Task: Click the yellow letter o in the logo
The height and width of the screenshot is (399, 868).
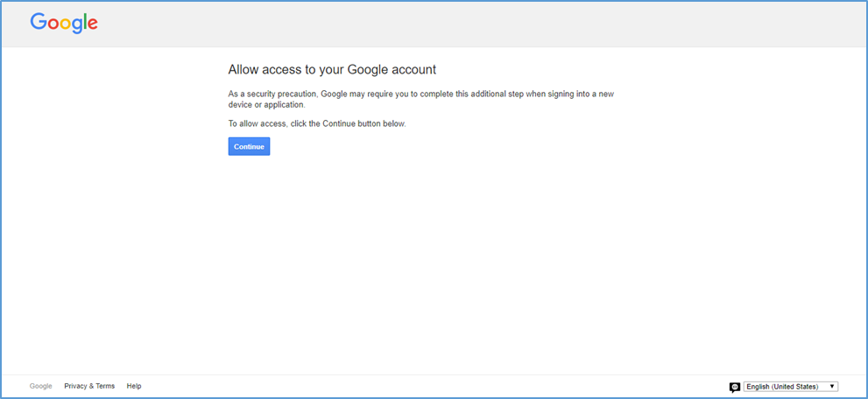Action: [64, 25]
